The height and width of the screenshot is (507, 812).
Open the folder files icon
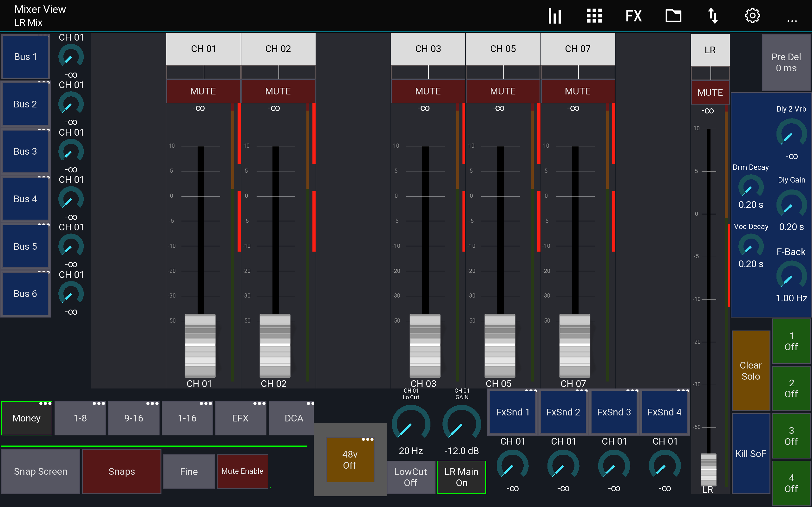[673, 16]
